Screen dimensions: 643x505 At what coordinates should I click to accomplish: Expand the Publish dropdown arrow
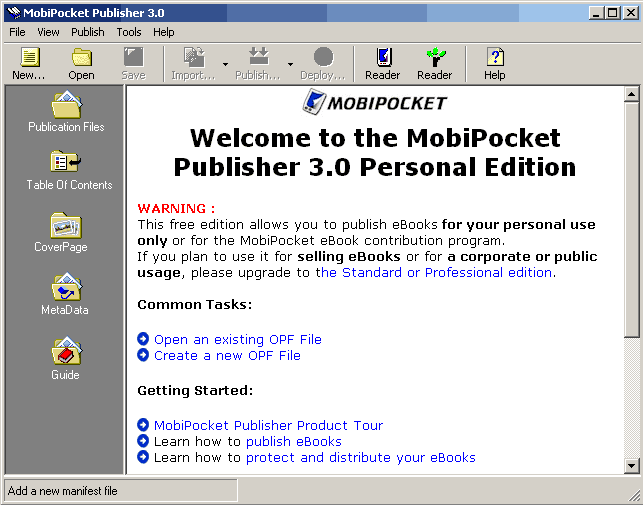point(290,64)
